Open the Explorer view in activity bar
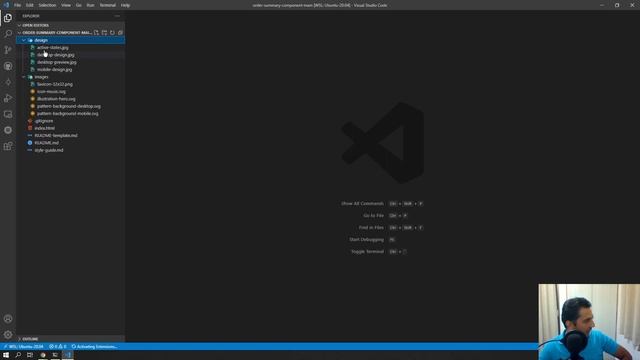The height and width of the screenshot is (360, 640). tap(8, 18)
